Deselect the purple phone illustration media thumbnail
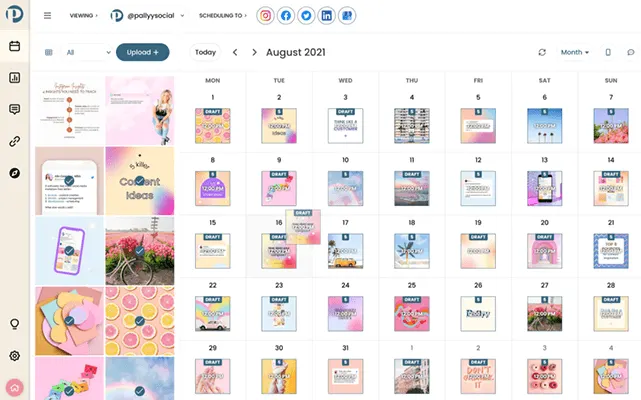 click(x=69, y=251)
